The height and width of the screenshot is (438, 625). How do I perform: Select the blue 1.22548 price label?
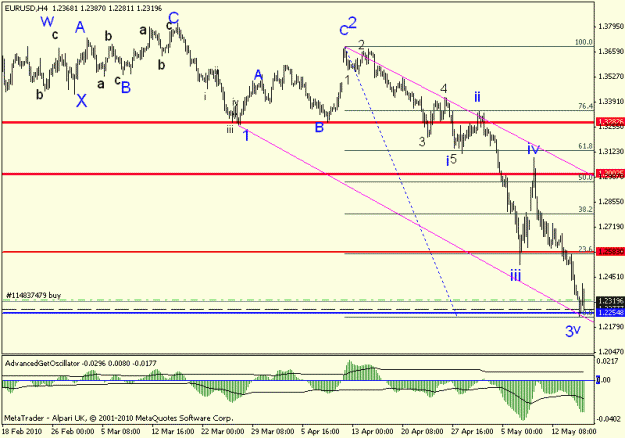point(610,312)
